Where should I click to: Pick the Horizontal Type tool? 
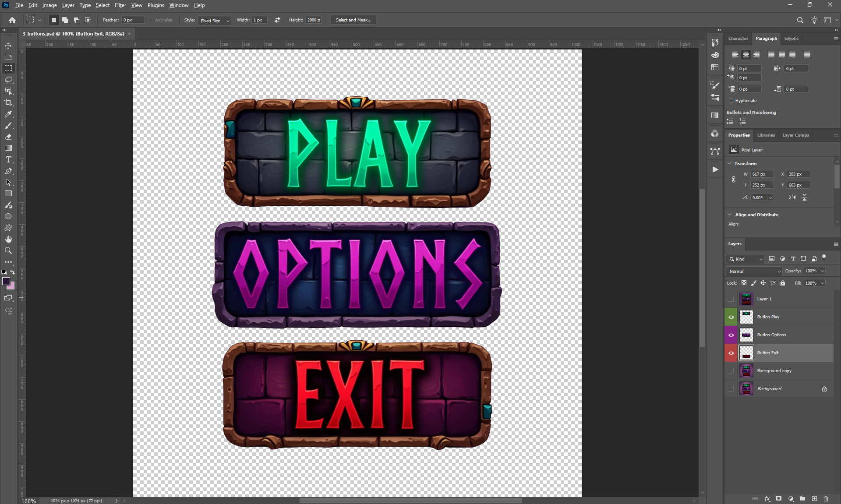[8, 159]
